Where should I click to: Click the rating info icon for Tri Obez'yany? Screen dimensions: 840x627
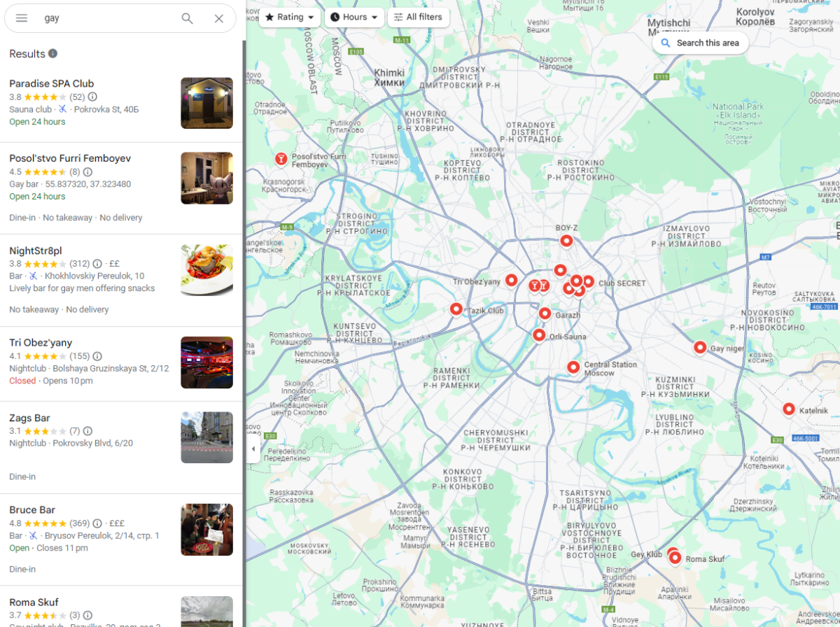[x=97, y=356]
